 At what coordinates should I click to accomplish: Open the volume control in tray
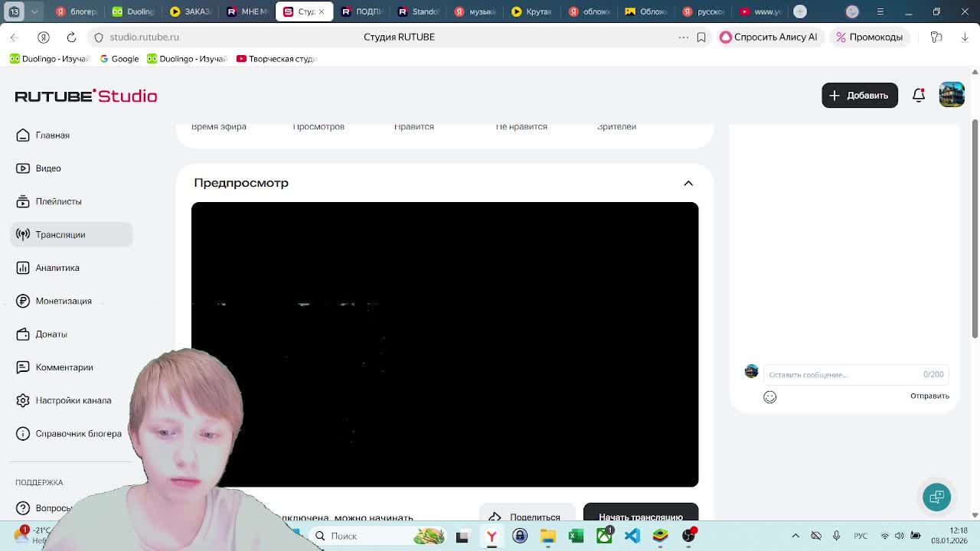coord(900,536)
